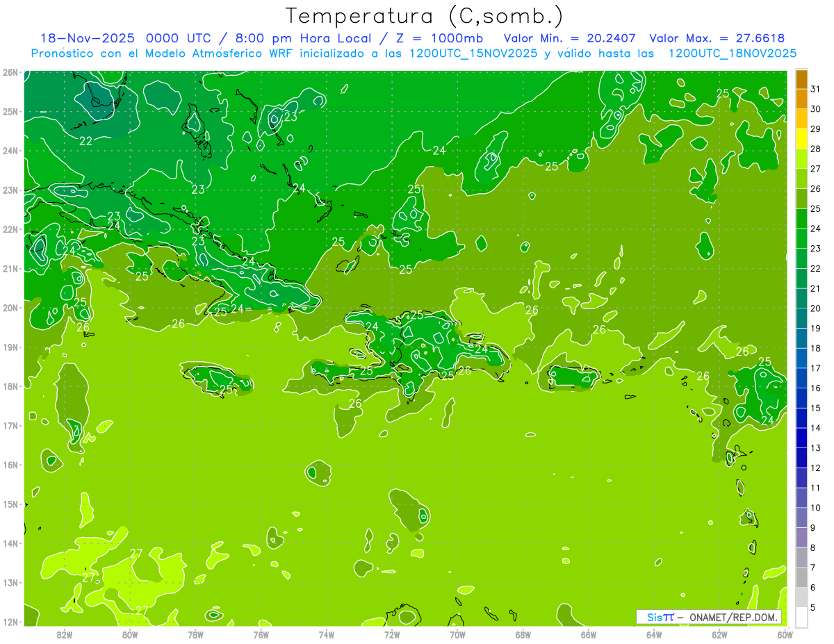Pick the green legend swatch between 24 and 25
Screen dimensions: 834x644
(801, 219)
